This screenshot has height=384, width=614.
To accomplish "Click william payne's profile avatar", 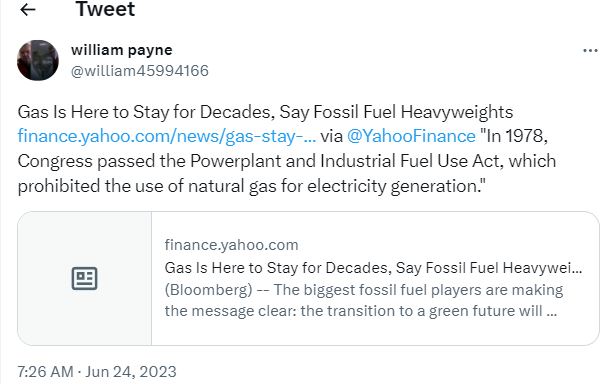I will tap(38, 60).
